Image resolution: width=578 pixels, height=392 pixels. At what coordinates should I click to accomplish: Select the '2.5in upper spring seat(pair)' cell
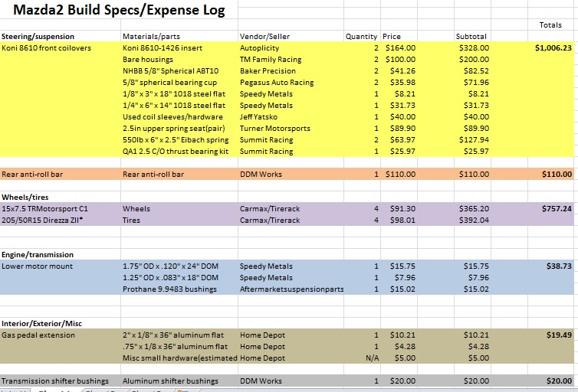179,128
